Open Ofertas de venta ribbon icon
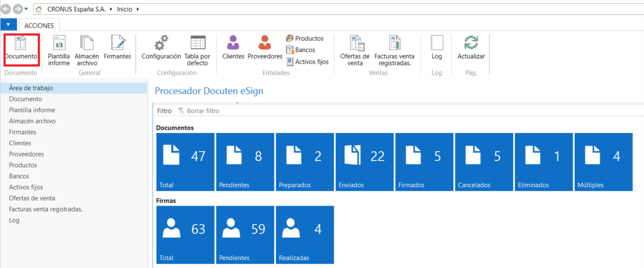This screenshot has width=644, height=268. pos(355,51)
